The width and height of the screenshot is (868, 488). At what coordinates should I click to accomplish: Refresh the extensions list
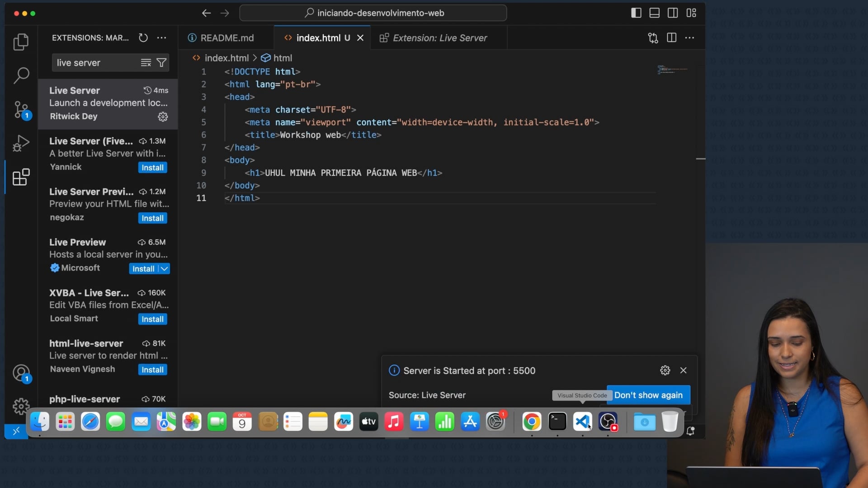tap(143, 38)
